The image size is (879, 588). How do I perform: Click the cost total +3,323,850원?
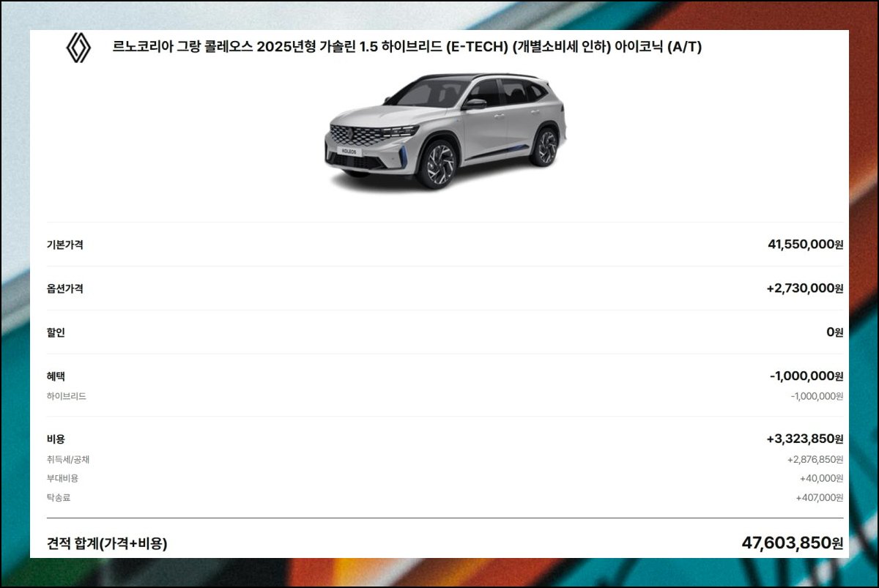point(805,439)
